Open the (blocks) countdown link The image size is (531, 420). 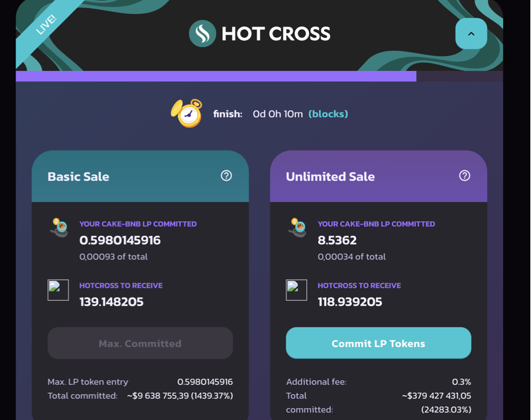coord(328,114)
